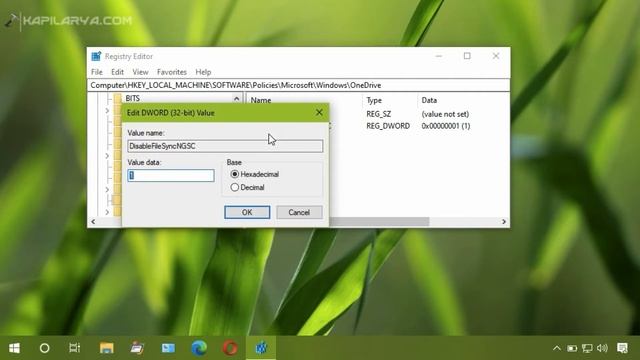Open the File menu in Registry Editor

97,72
